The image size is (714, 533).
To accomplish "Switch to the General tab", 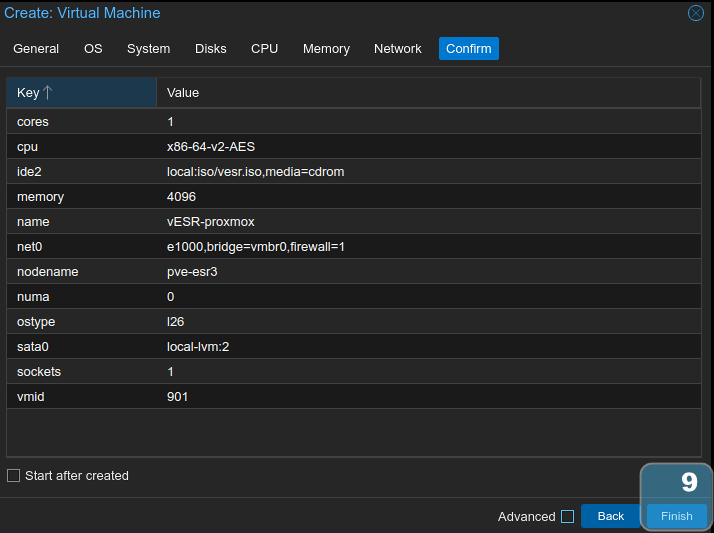I will (36, 48).
